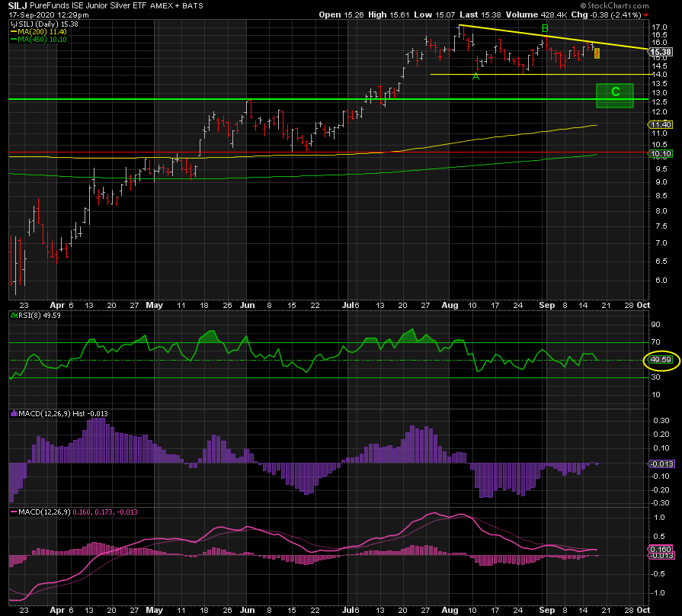
Task: Click the 17.0 level on price axis
Action: (x=659, y=27)
